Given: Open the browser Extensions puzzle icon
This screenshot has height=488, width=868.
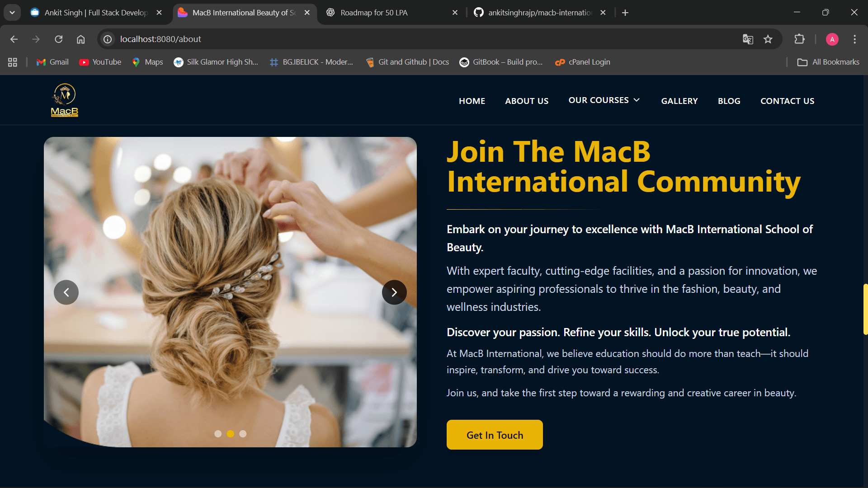Looking at the screenshot, I should point(799,39).
